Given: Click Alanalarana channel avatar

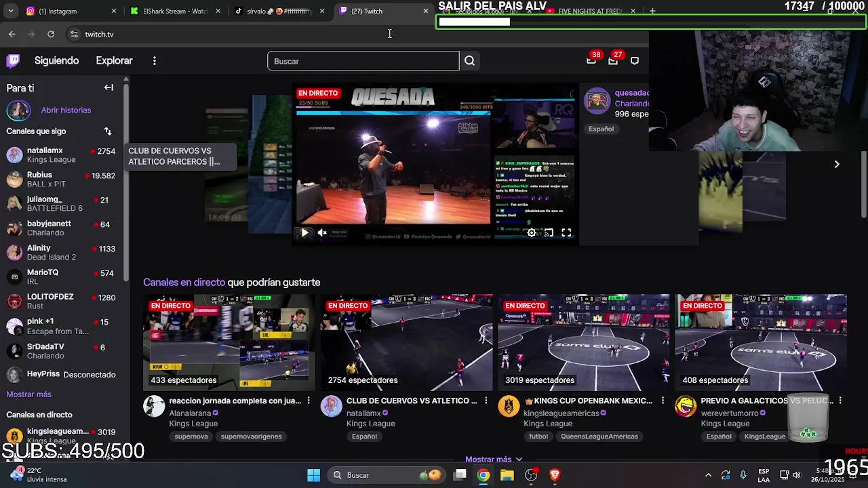Looking at the screenshot, I should click(x=154, y=407).
